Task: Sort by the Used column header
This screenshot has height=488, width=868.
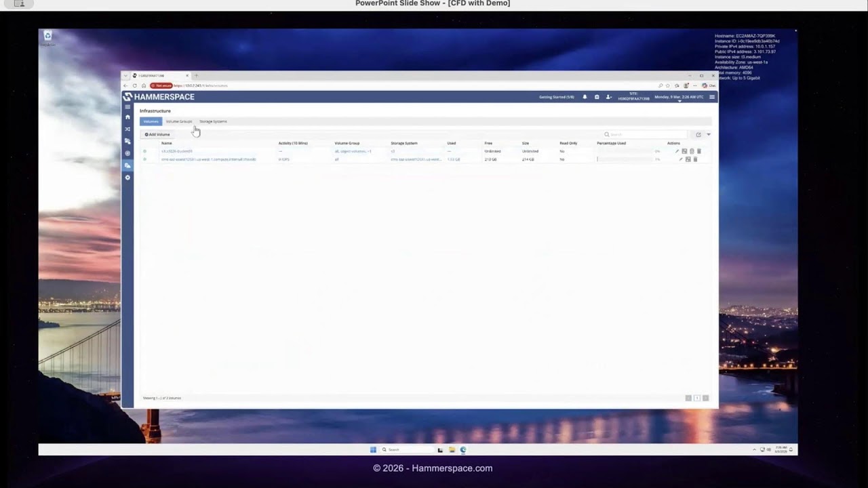Action: 452,143
